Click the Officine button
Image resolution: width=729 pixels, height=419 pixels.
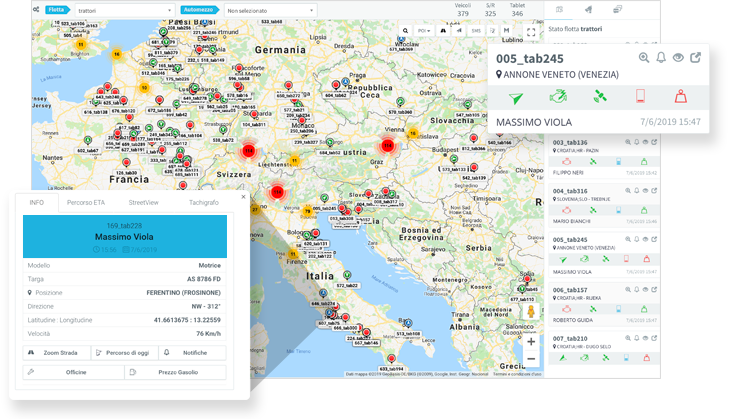tap(71, 372)
